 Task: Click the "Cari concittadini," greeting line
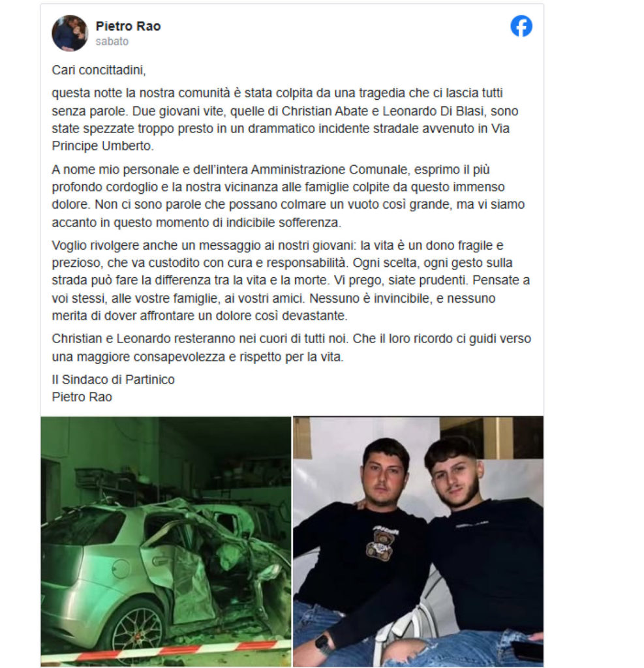[x=99, y=70]
